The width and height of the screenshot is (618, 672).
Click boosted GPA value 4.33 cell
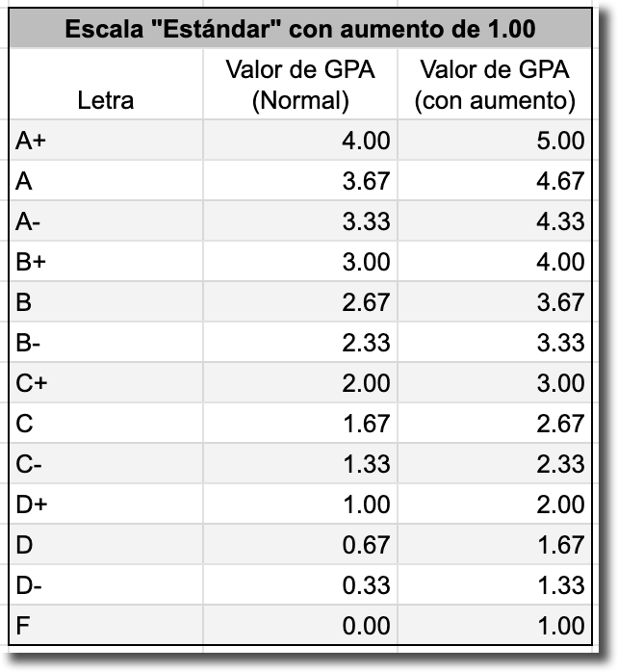[x=495, y=221]
